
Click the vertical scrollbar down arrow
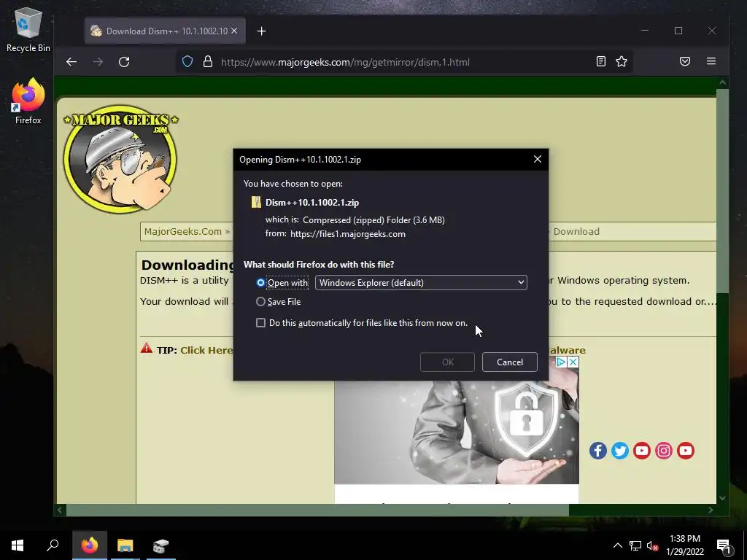(x=722, y=498)
